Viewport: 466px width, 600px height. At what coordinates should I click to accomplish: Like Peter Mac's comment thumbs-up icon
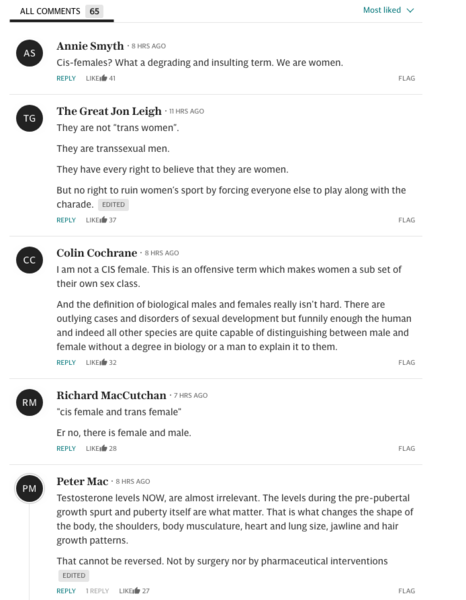137,590
